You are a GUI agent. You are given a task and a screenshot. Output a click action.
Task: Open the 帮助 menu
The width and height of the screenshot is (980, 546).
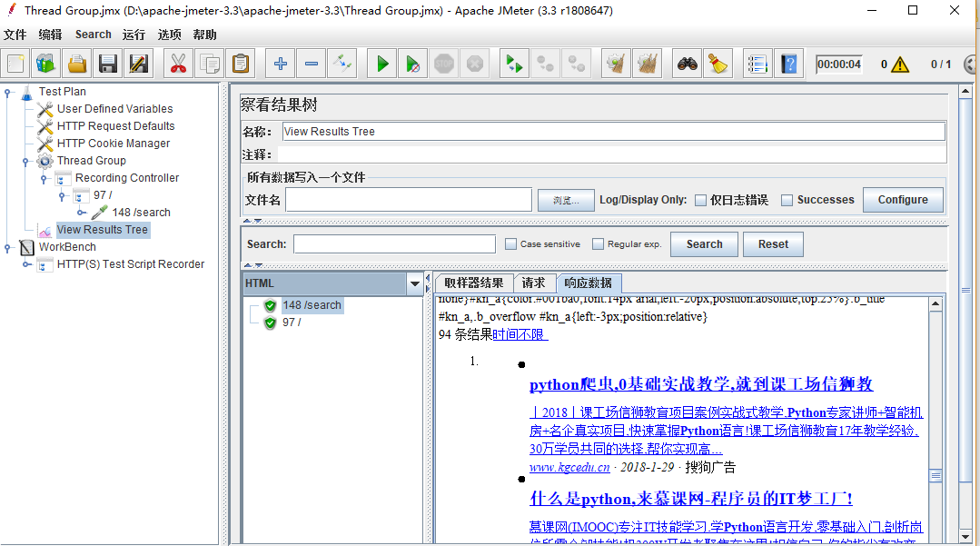pos(204,35)
